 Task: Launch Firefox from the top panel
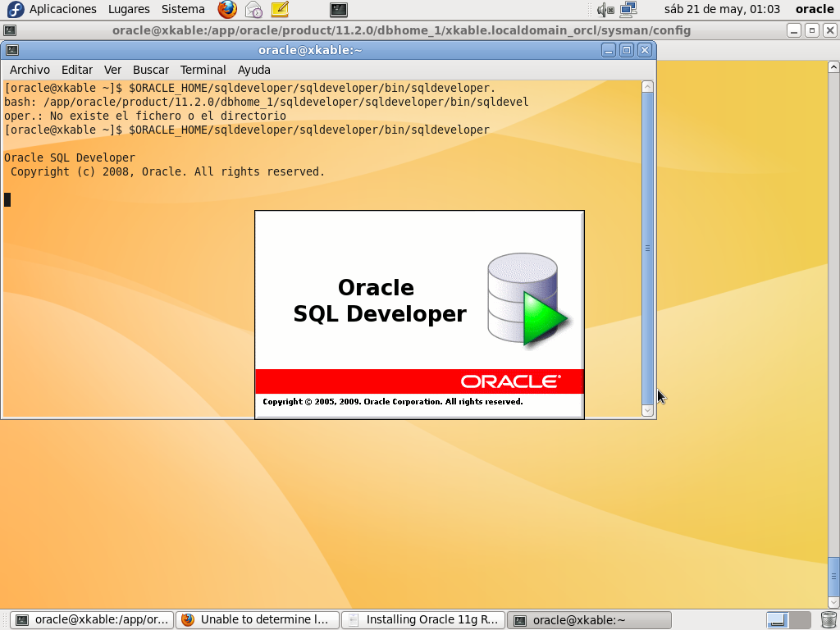coord(227,9)
